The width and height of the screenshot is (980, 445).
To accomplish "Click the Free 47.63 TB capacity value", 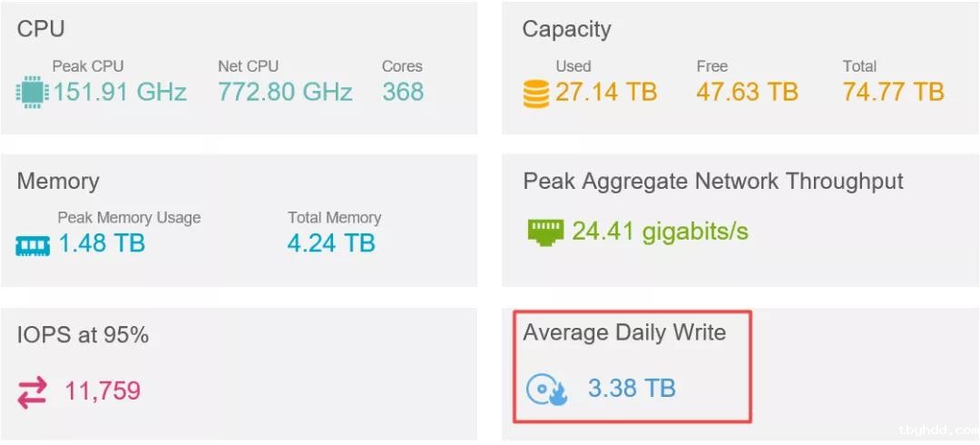I will pyautogui.click(x=748, y=92).
